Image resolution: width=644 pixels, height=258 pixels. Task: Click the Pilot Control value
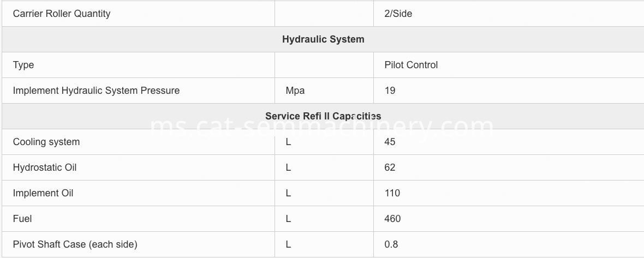pos(411,65)
